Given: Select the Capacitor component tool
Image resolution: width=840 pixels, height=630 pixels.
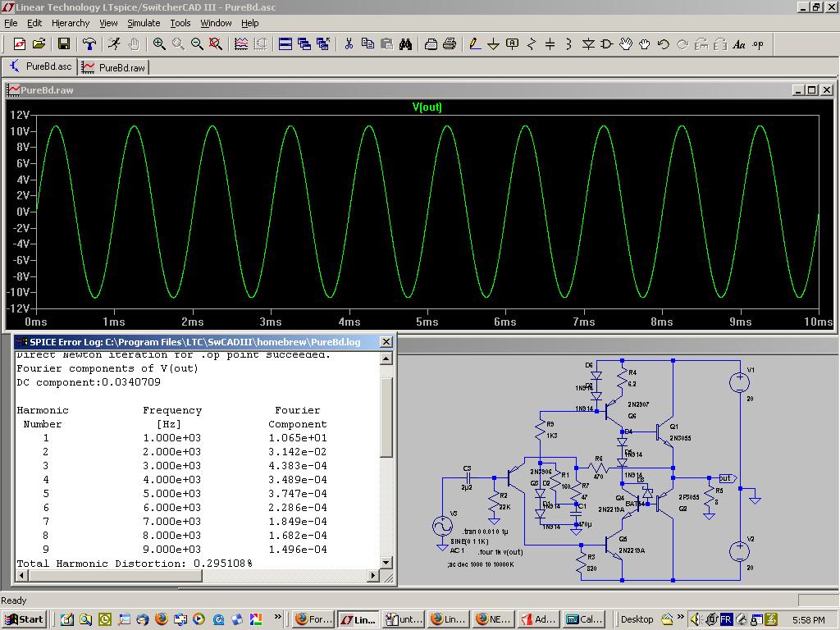Looking at the screenshot, I should [x=550, y=44].
